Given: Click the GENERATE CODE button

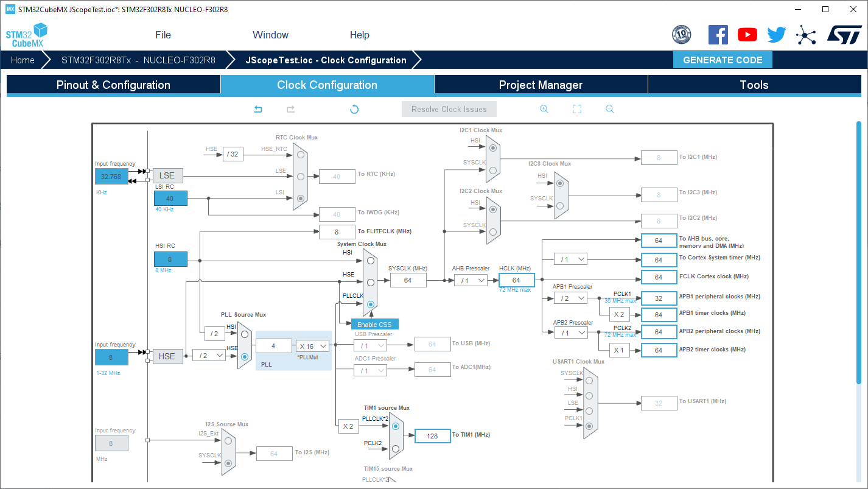Looking at the screenshot, I should 723,60.
